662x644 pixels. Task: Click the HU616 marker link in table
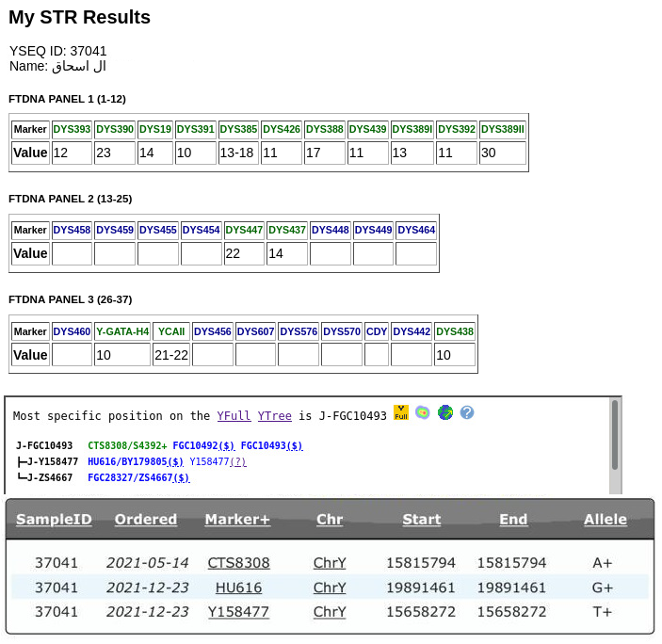tap(238, 588)
